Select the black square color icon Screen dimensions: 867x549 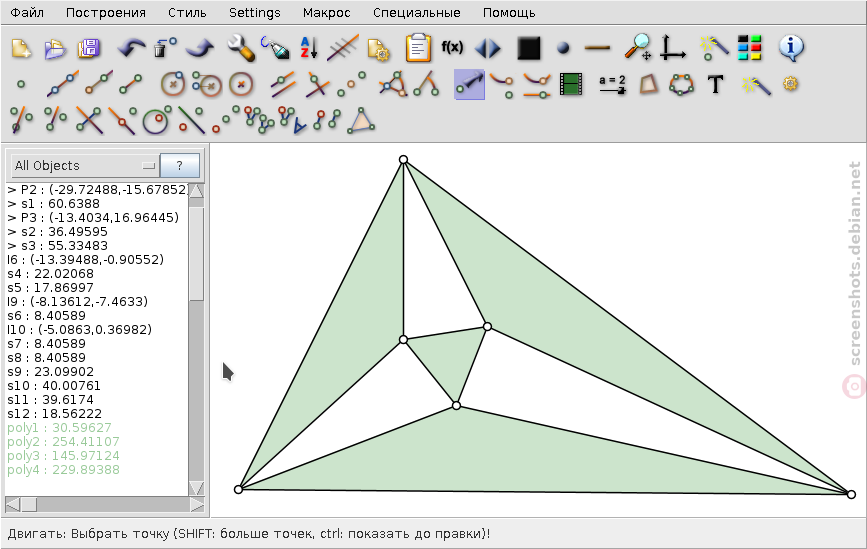pyautogui.click(x=529, y=49)
